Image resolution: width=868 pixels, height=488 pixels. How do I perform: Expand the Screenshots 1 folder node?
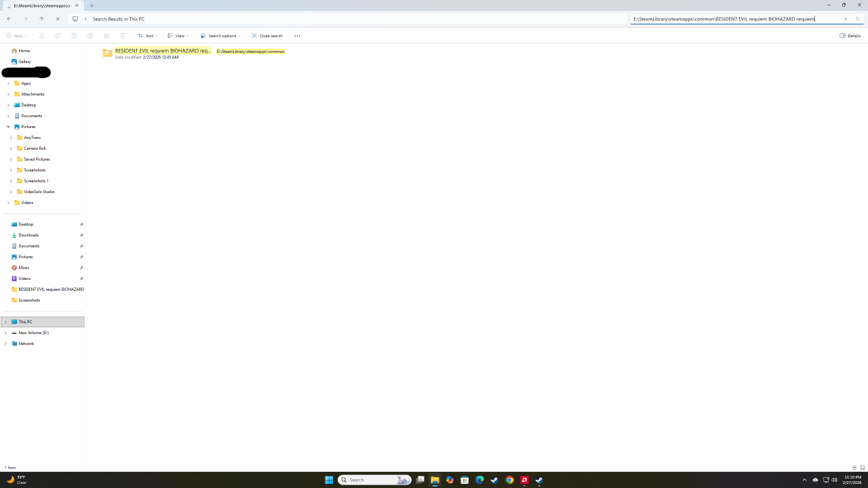point(11,181)
